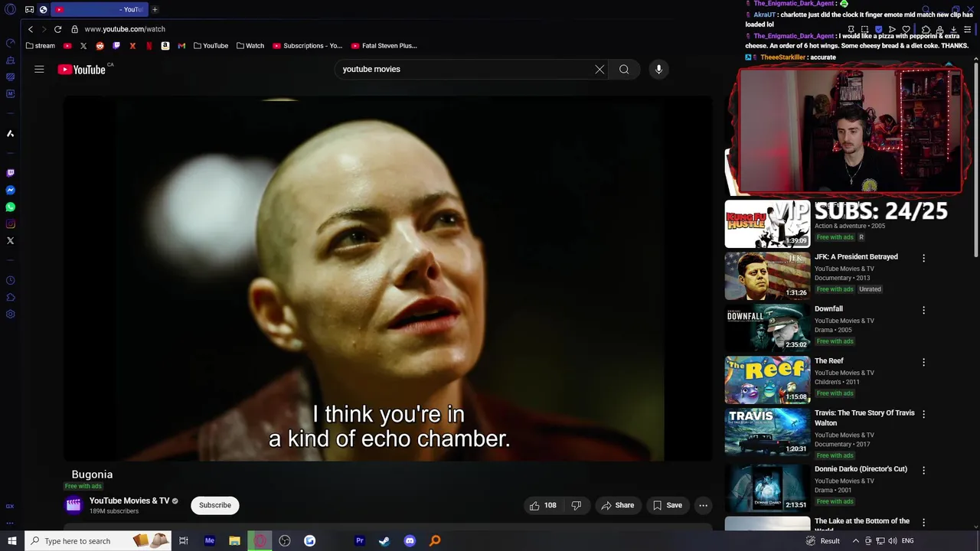Screen dimensions: 980x551
Task: Open sidebar settings gear
Action: [x=10, y=314]
